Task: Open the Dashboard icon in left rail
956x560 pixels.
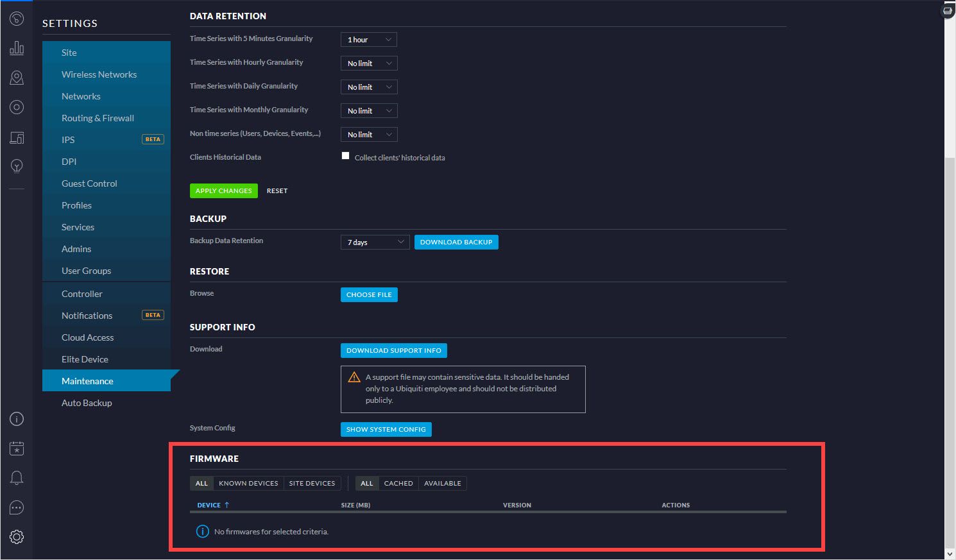Action: (17, 19)
